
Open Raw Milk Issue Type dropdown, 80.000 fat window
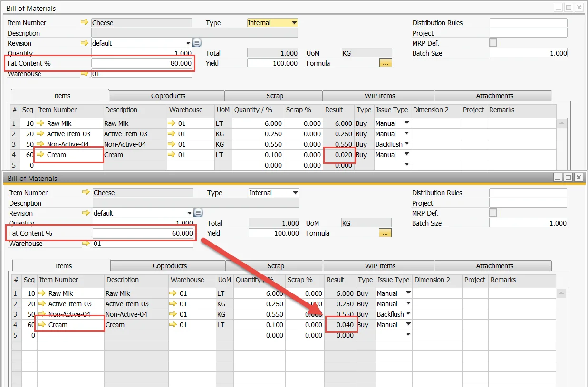(x=407, y=123)
